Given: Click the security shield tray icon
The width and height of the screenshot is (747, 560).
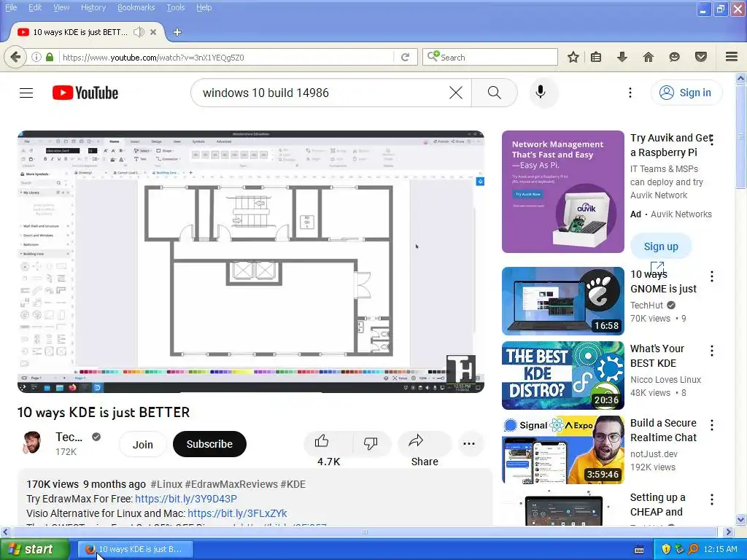Looking at the screenshot, I should click(x=666, y=549).
